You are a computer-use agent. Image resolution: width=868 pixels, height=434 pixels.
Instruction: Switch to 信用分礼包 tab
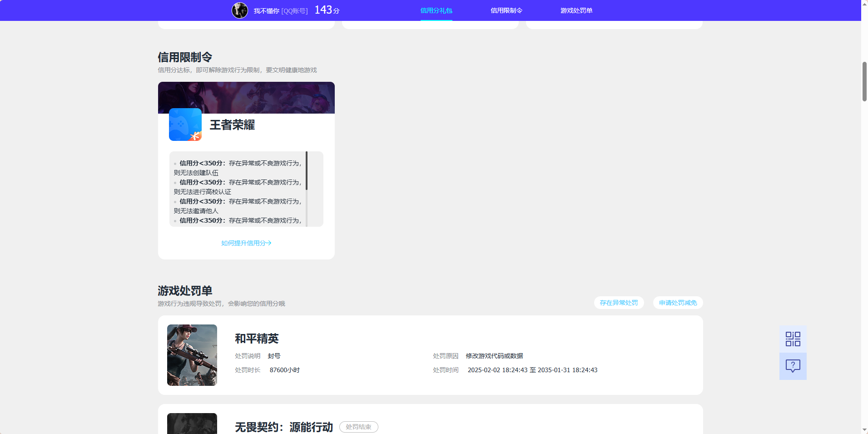tap(436, 10)
